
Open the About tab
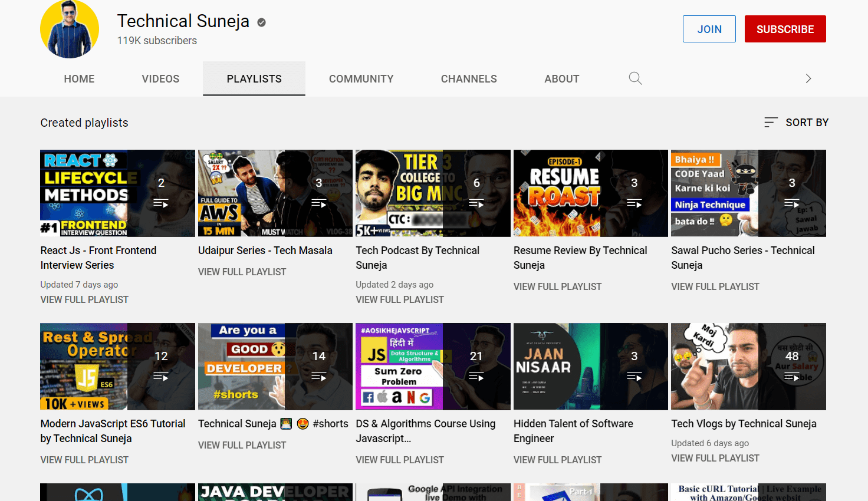[x=562, y=79]
